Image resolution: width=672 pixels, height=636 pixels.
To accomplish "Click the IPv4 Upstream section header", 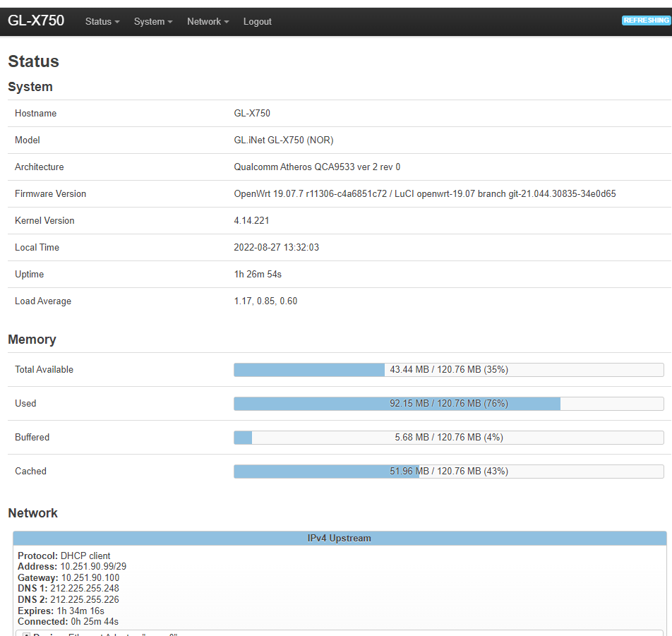I will [x=341, y=538].
